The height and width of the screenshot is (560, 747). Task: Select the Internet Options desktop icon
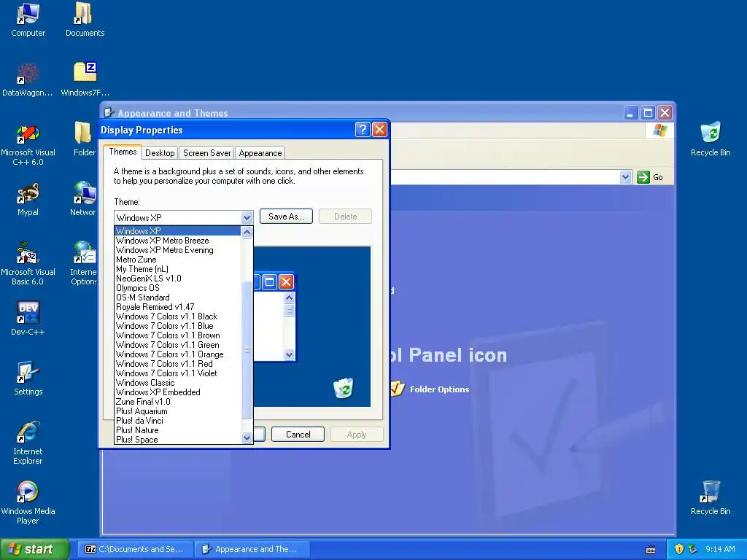pos(83,264)
